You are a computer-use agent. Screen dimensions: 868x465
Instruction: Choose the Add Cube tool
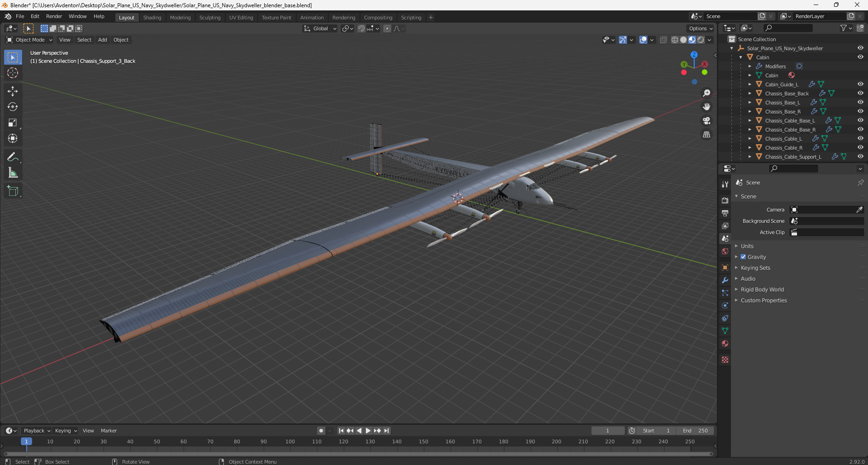13,191
